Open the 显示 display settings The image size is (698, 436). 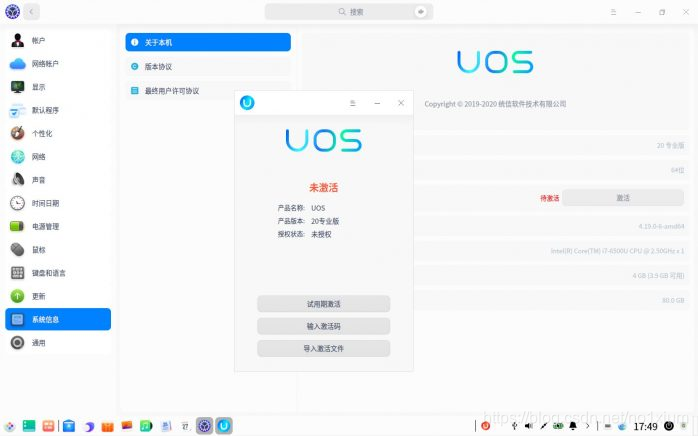point(58,87)
